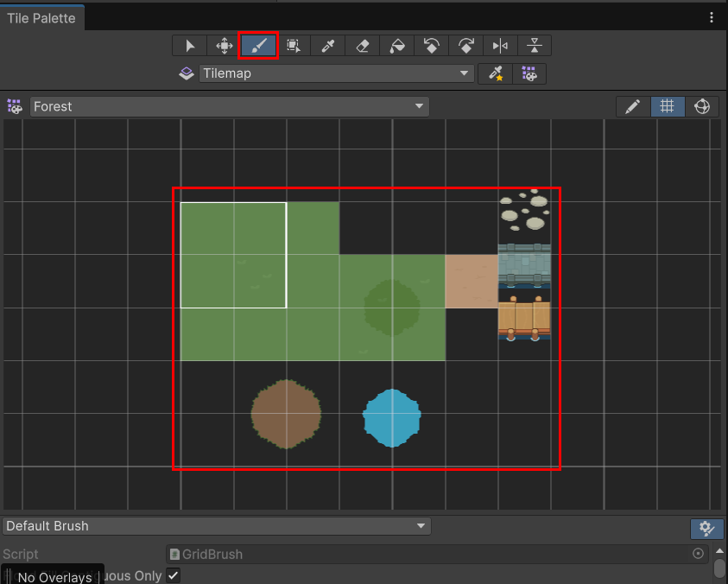Viewport: 728px width, 584px height.
Task: Click the brush picks star icon
Action: coord(496,74)
